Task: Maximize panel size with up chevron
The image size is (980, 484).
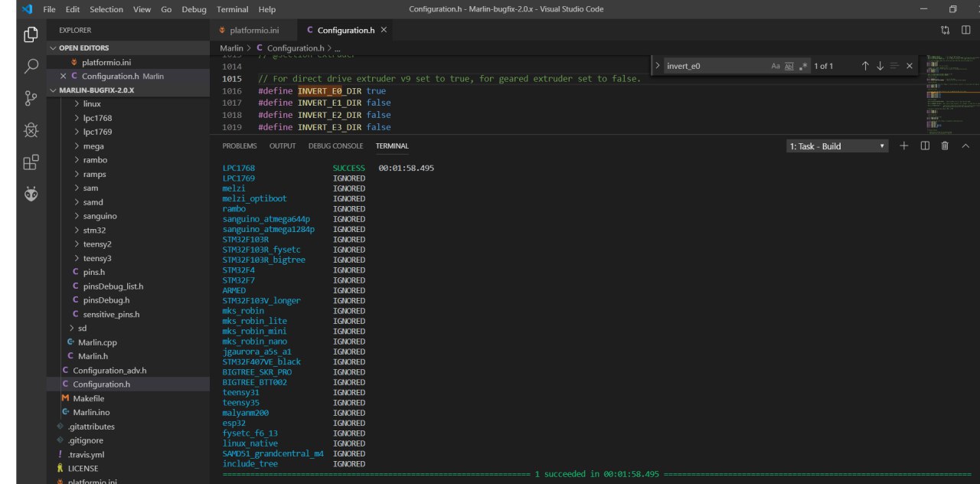Action: click(x=965, y=146)
